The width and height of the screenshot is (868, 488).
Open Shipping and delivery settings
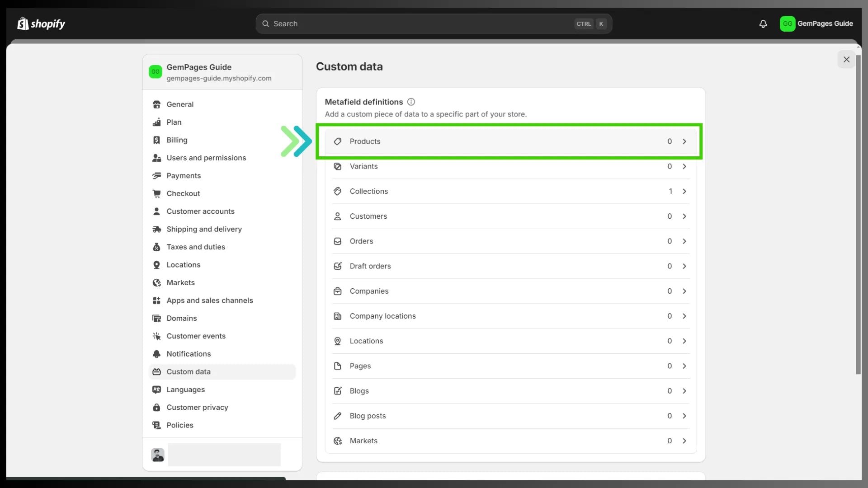222,229
